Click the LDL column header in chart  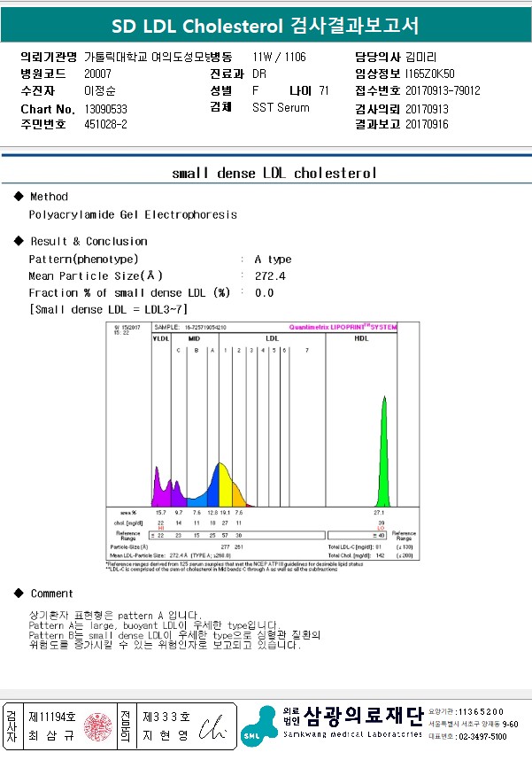(x=272, y=338)
